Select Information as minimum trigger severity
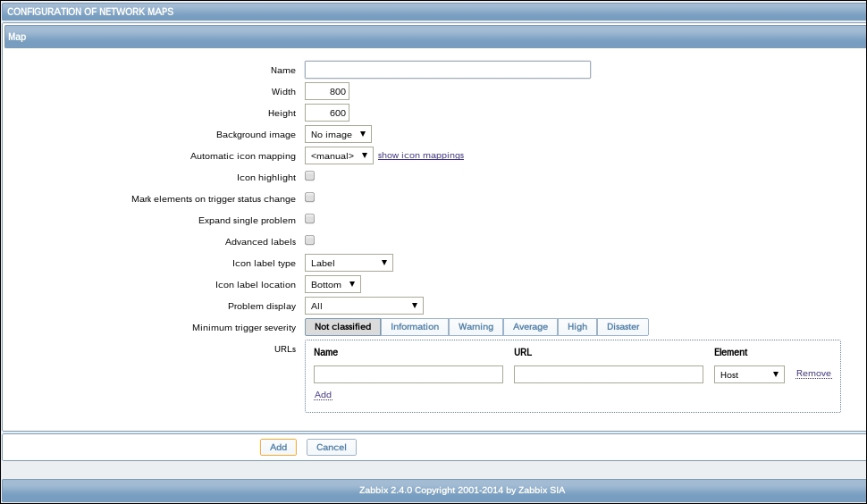 pyautogui.click(x=415, y=327)
